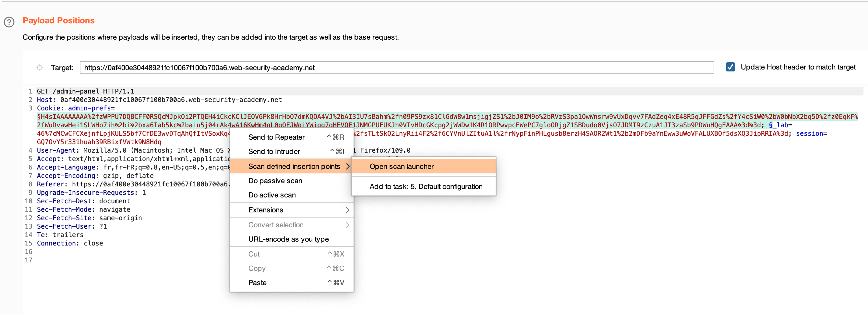Expand the Convert selection submenu arrow

[x=347, y=225]
